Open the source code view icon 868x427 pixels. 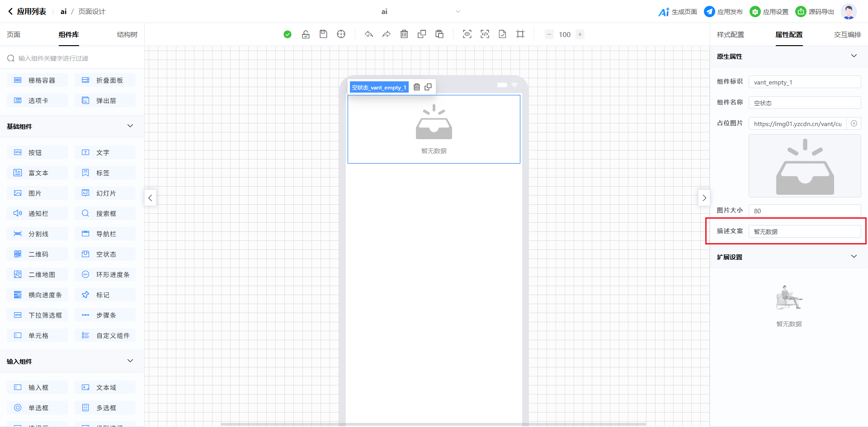485,34
